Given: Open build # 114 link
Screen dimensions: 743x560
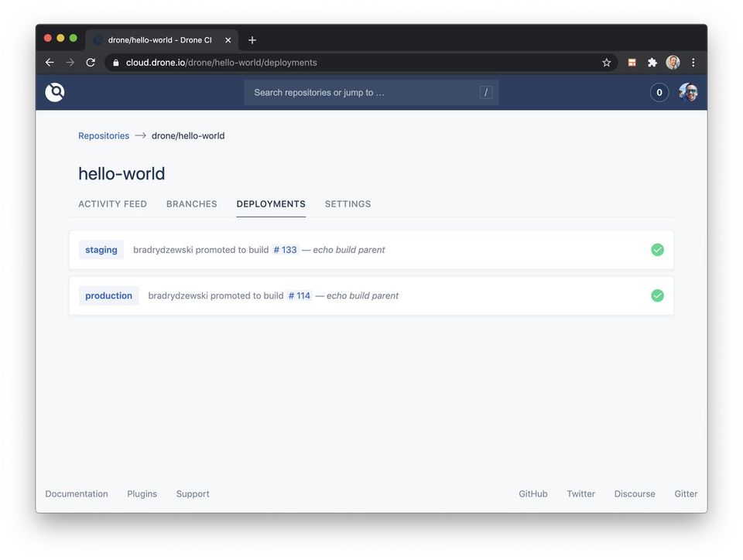Looking at the screenshot, I should [x=300, y=295].
